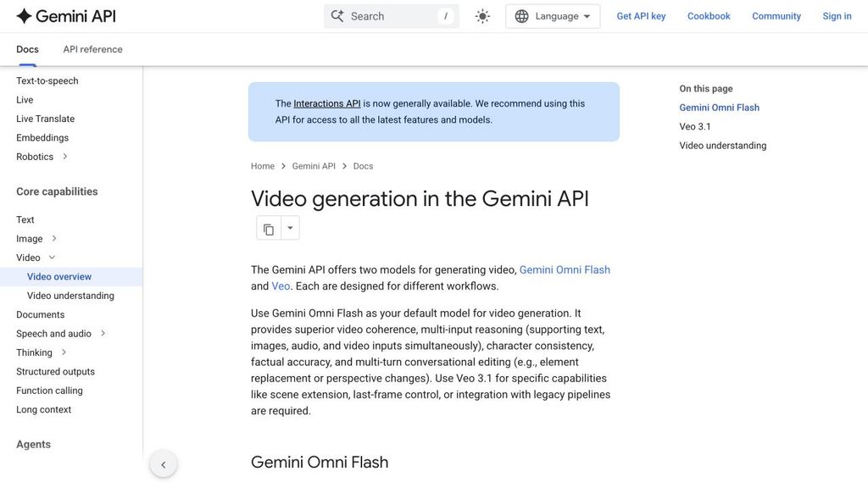
Task: Open Text-to-speech in sidebar
Action: coord(47,80)
